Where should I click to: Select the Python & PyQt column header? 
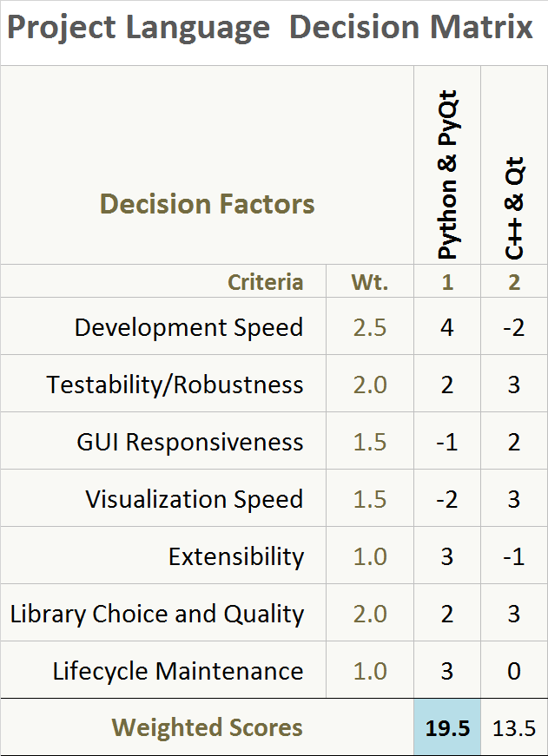447,174
